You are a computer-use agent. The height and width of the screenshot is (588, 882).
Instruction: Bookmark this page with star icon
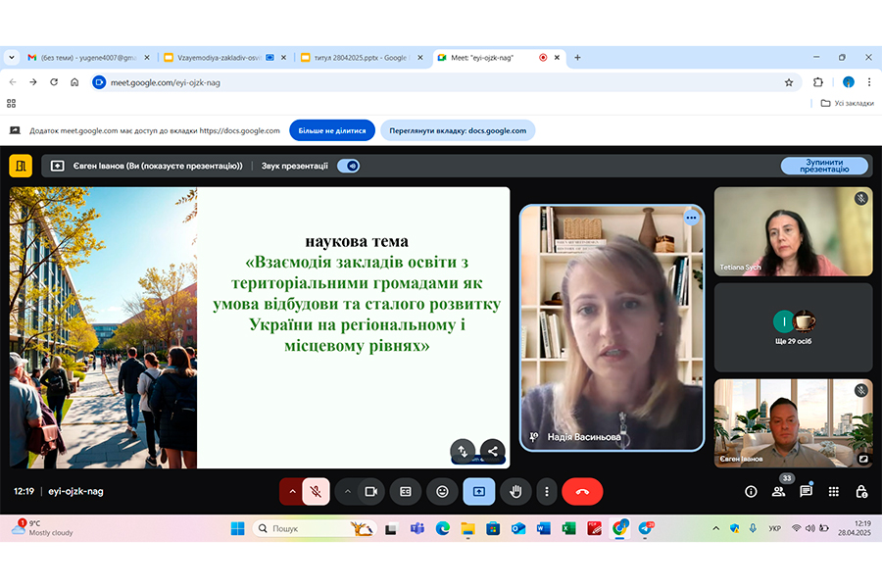coord(789,82)
